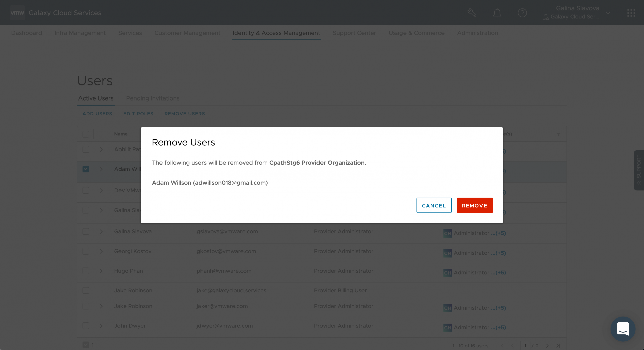Expand the John Dwyer row
The image size is (644, 350).
coord(101,326)
